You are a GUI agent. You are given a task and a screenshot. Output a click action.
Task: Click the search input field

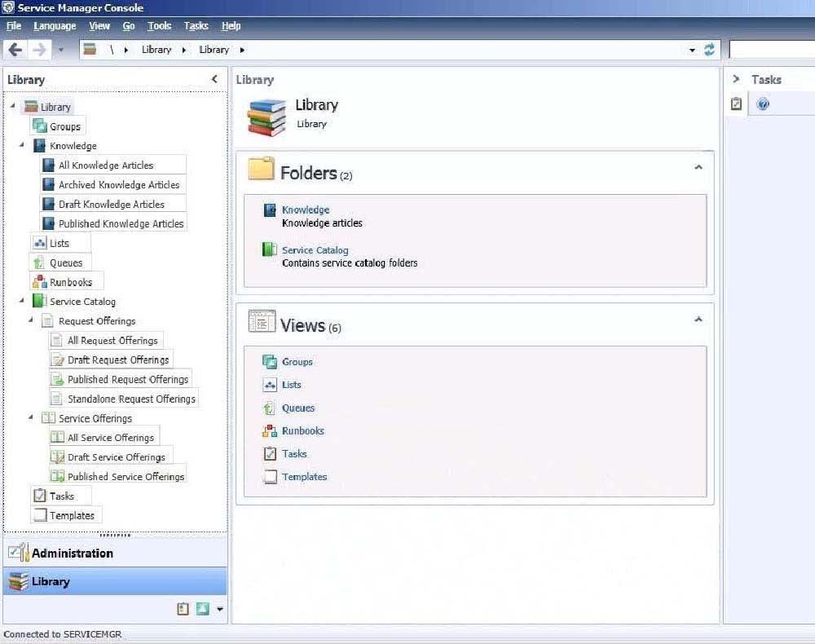point(772,50)
